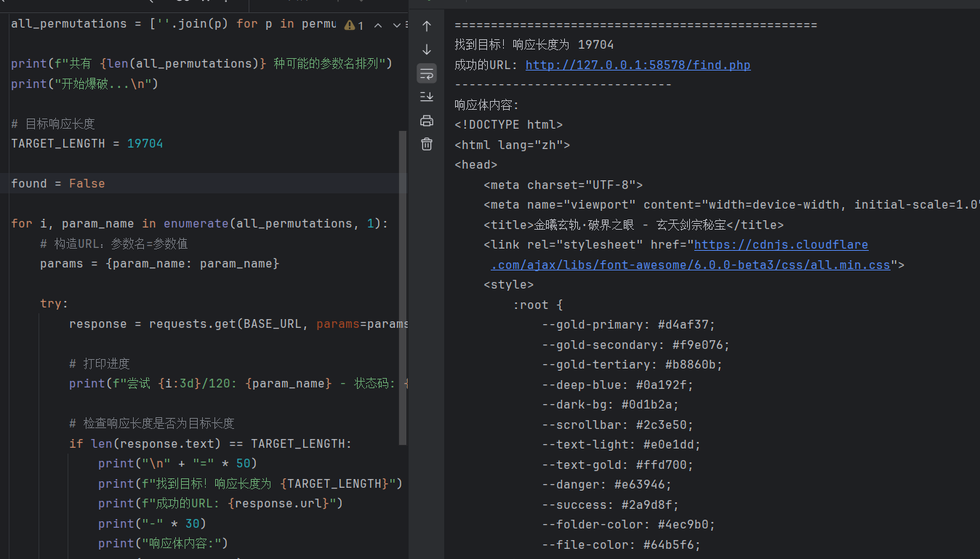
Task: Open the cdnjs.cloudflare stylesheet link
Action: [x=781, y=245]
